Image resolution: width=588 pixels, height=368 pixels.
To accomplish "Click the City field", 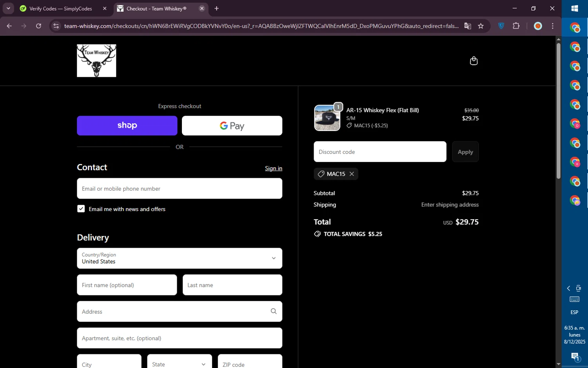I will coord(109,364).
